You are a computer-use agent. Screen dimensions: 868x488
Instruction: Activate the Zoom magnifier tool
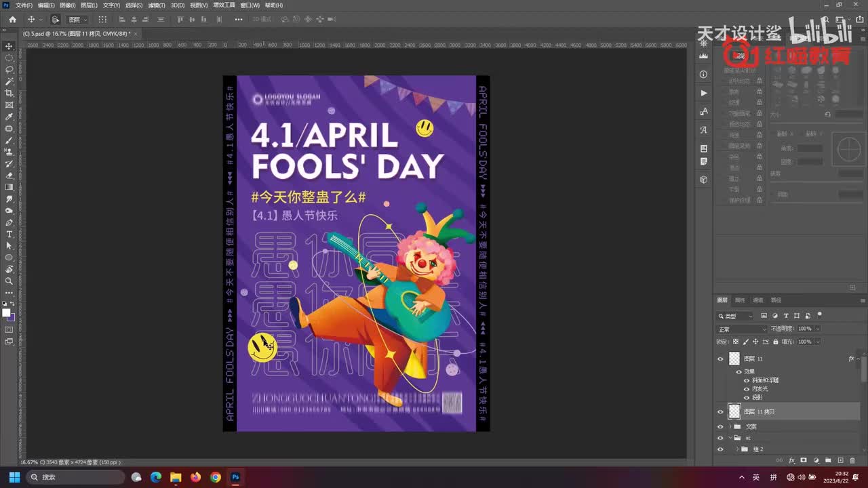tap(9, 281)
